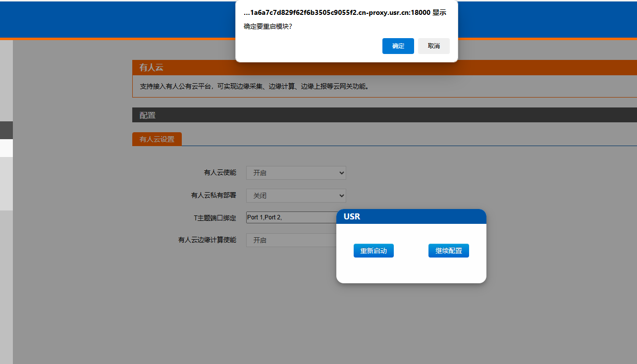637x364 pixels.
Task: Click the T主题端口绑定 label
Action: tap(215, 217)
